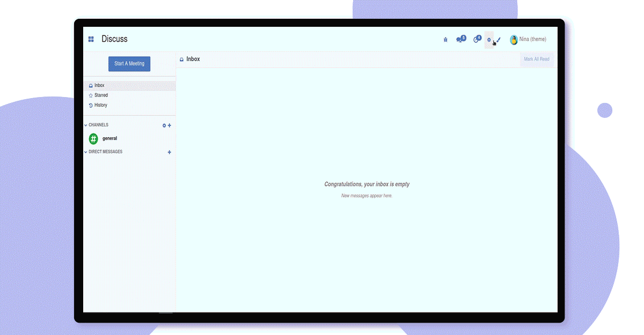Click the gear icon in top bar
This screenshot has width=644, height=335.
tap(489, 40)
